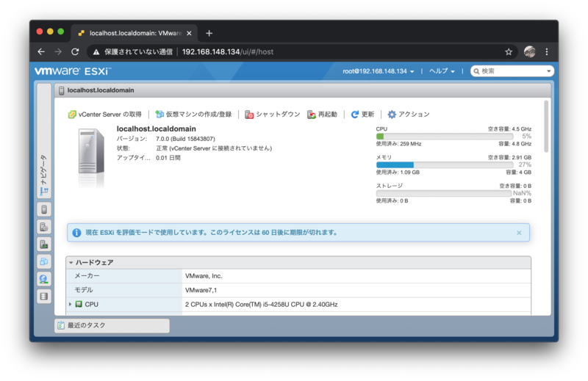
Task: Click the green macOS maximize button
Action: pos(61,32)
